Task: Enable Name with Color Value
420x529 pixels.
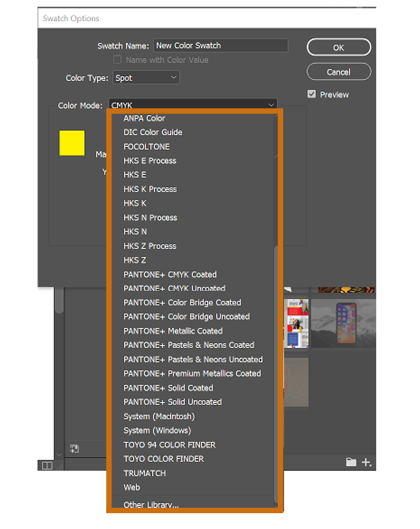Action: [117, 59]
